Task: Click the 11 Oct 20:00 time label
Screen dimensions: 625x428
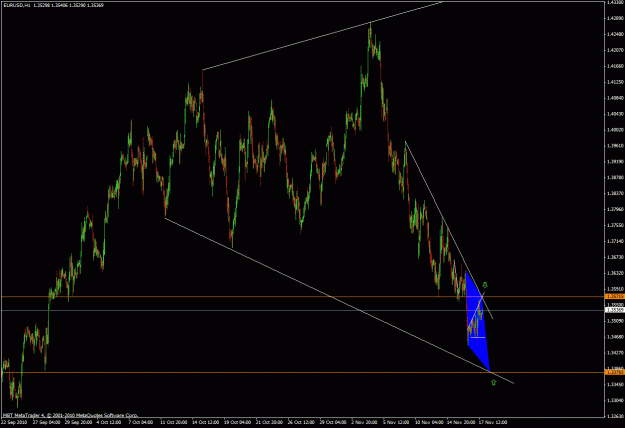Action: 174,422
